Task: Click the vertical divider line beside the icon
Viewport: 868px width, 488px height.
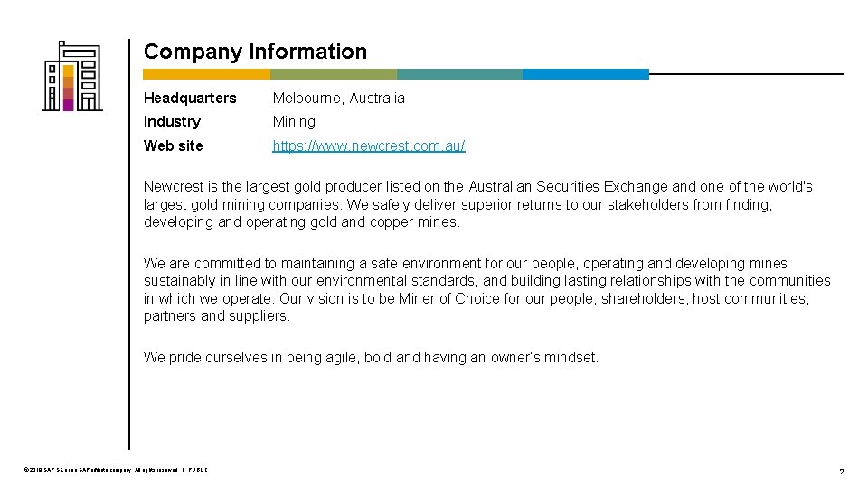Action: 129,244
